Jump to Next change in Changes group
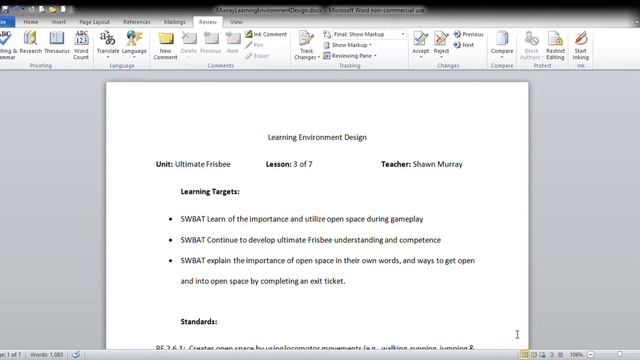The width and height of the screenshot is (640, 360). (464, 45)
